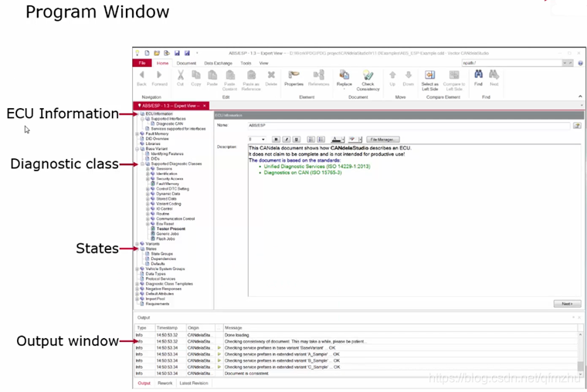587x392 pixels.
Task: Click the File Manager button
Action: pos(382,139)
